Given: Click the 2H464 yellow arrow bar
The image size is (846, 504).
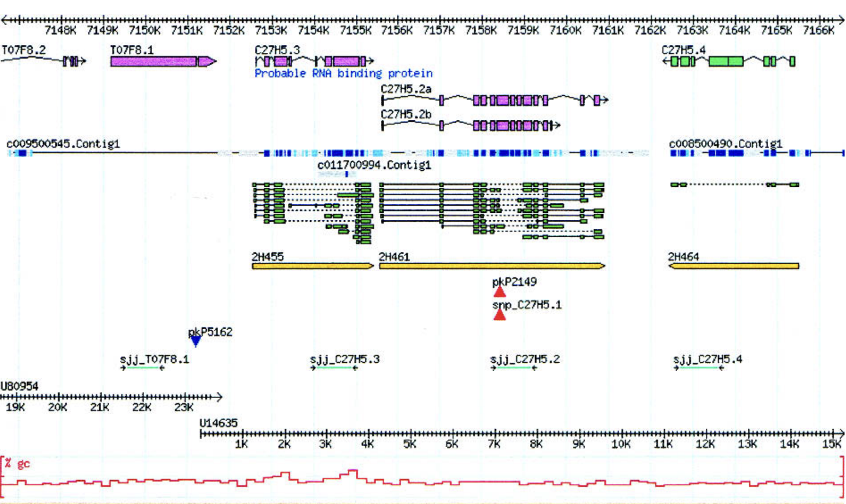Looking at the screenshot, I should pyautogui.click(x=734, y=266).
